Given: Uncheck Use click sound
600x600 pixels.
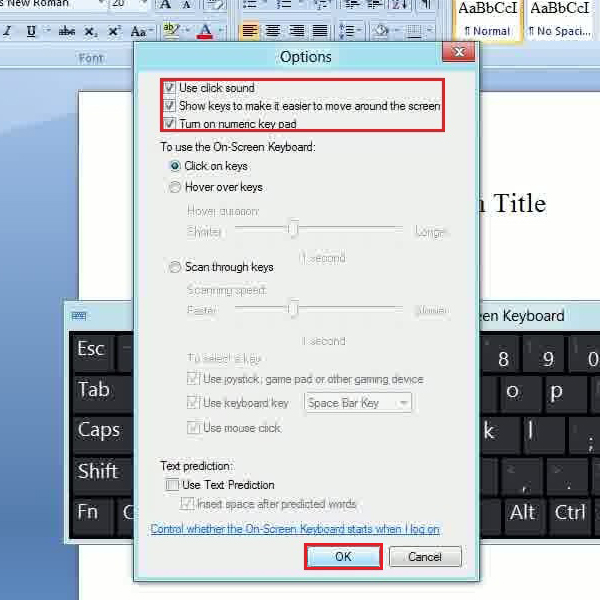Looking at the screenshot, I should click(x=169, y=88).
